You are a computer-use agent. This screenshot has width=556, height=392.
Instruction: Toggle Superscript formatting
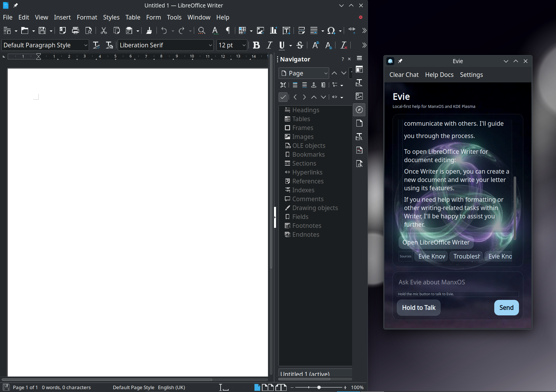tap(316, 45)
